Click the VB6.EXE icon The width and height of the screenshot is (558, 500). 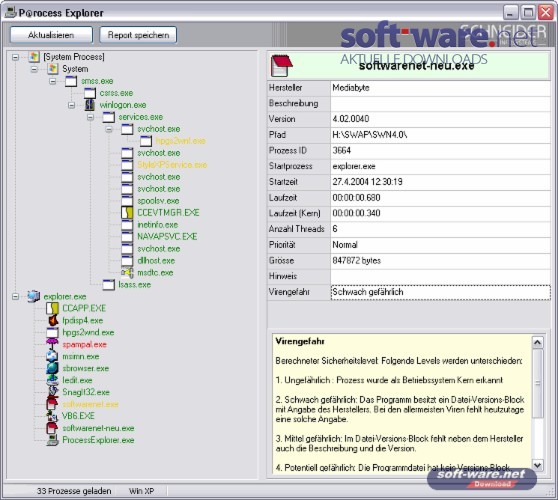click(52, 416)
